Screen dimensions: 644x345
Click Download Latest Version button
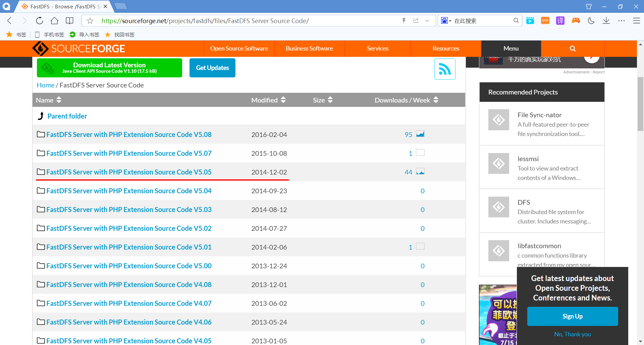click(109, 68)
